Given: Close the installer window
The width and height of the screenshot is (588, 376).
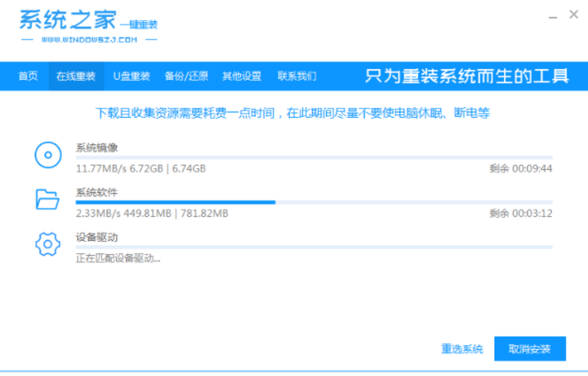Looking at the screenshot, I should [574, 15].
